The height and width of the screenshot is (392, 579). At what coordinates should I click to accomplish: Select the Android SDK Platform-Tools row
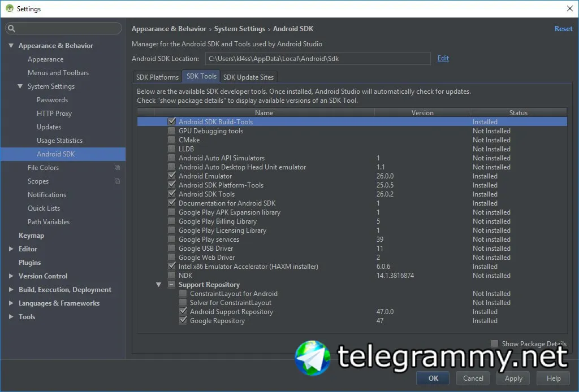click(352, 185)
